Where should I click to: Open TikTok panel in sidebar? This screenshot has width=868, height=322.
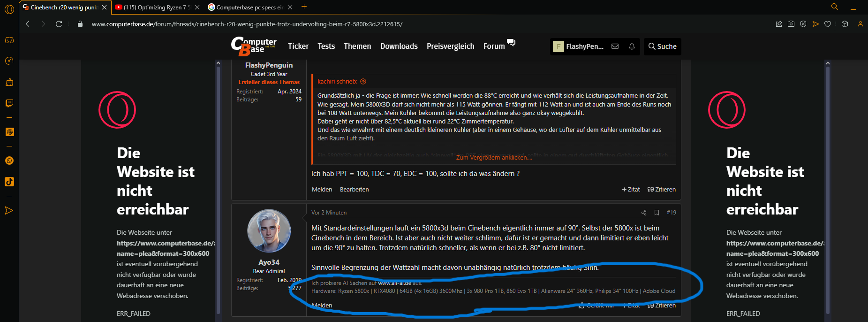click(9, 182)
